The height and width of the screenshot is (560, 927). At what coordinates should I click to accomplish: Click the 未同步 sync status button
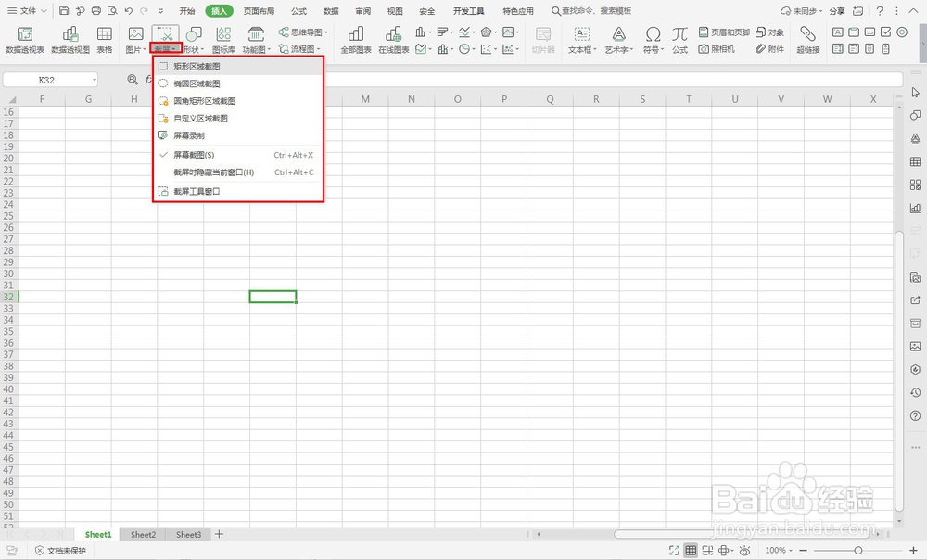[802, 11]
